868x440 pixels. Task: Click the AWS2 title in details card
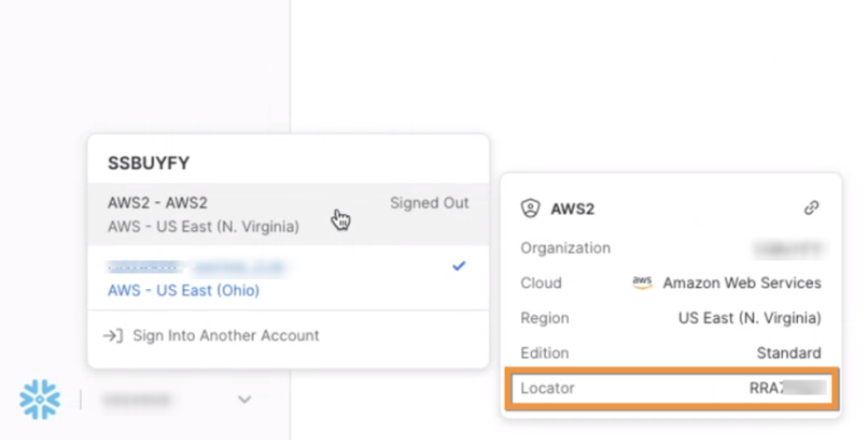pyautogui.click(x=573, y=209)
